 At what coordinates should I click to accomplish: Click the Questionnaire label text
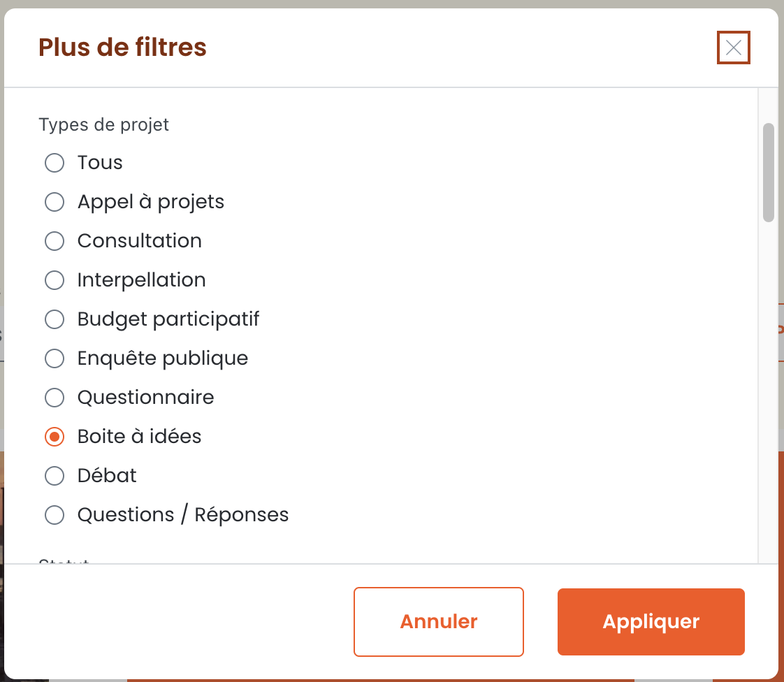pos(145,398)
